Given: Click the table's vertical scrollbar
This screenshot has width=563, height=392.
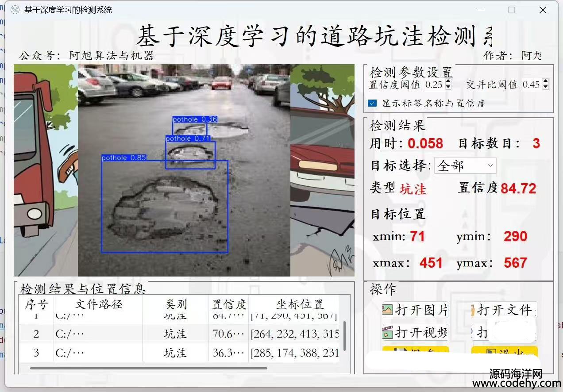Looking at the screenshot, I should [x=344, y=335].
